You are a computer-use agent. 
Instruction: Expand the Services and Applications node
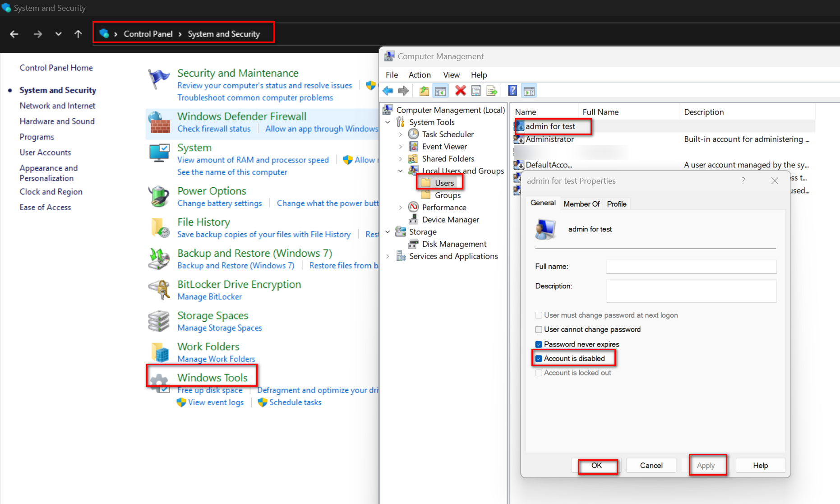[x=388, y=256]
